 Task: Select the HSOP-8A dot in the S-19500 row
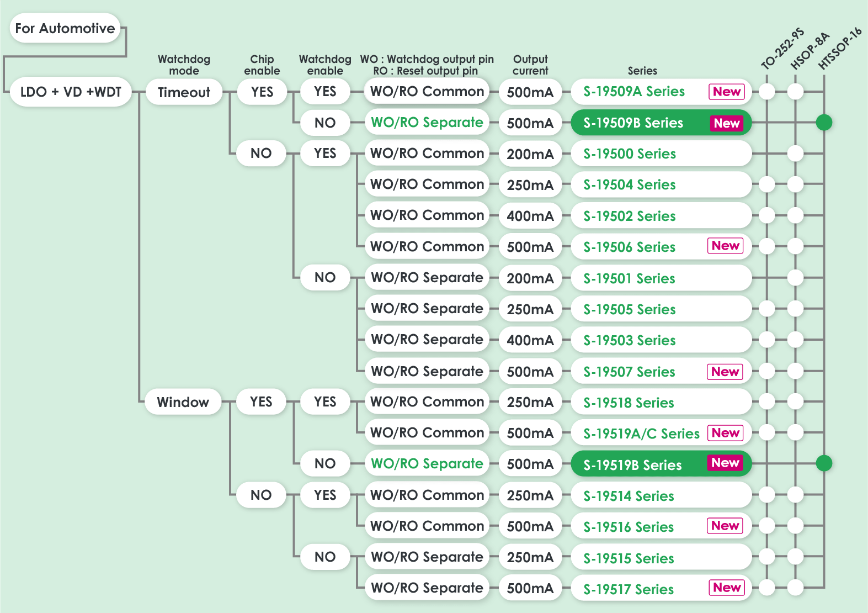795,154
